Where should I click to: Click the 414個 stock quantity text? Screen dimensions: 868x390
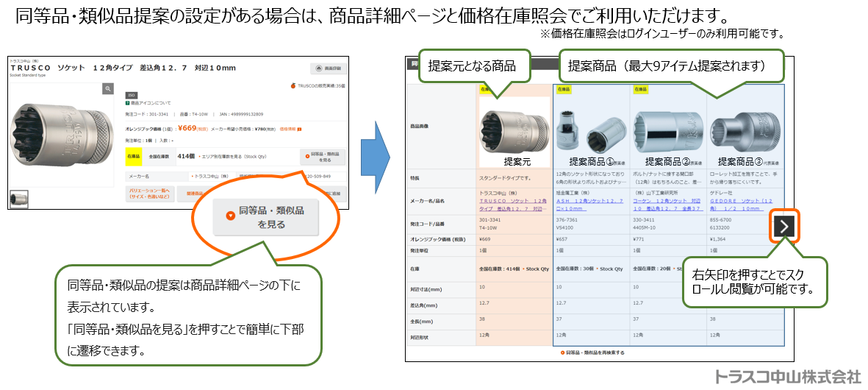tap(187, 156)
